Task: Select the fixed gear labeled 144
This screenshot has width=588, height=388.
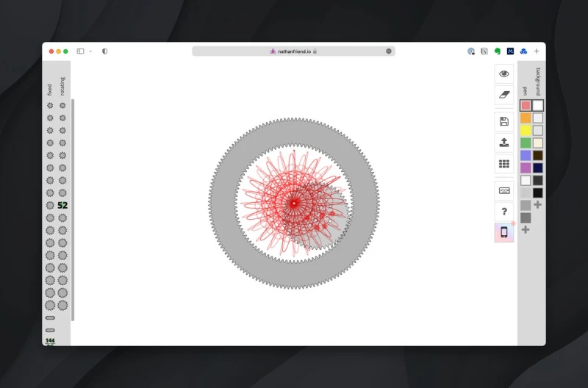Action: (x=50, y=341)
